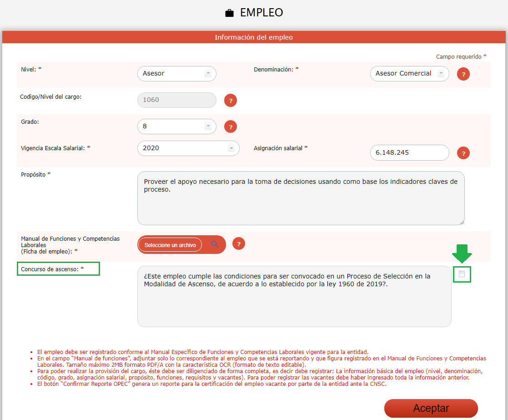Viewport: 508px width, 420px height.
Task: Click the disabled Codigo field showing 1060
Action: click(x=176, y=100)
